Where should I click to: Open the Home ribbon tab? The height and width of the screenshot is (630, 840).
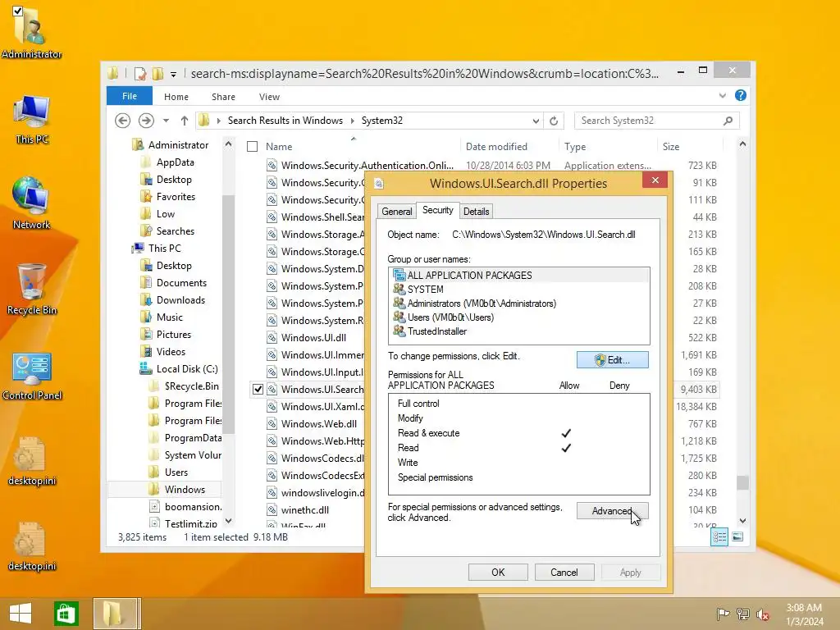[x=176, y=97]
